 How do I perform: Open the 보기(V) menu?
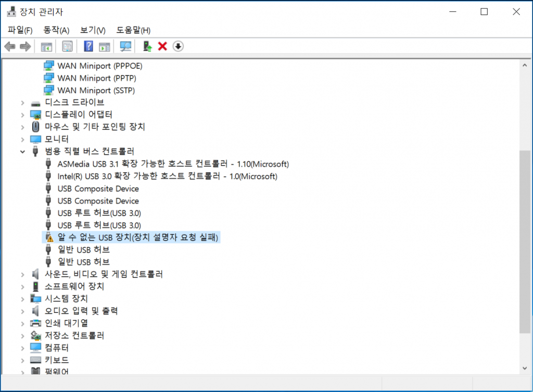[x=93, y=30]
